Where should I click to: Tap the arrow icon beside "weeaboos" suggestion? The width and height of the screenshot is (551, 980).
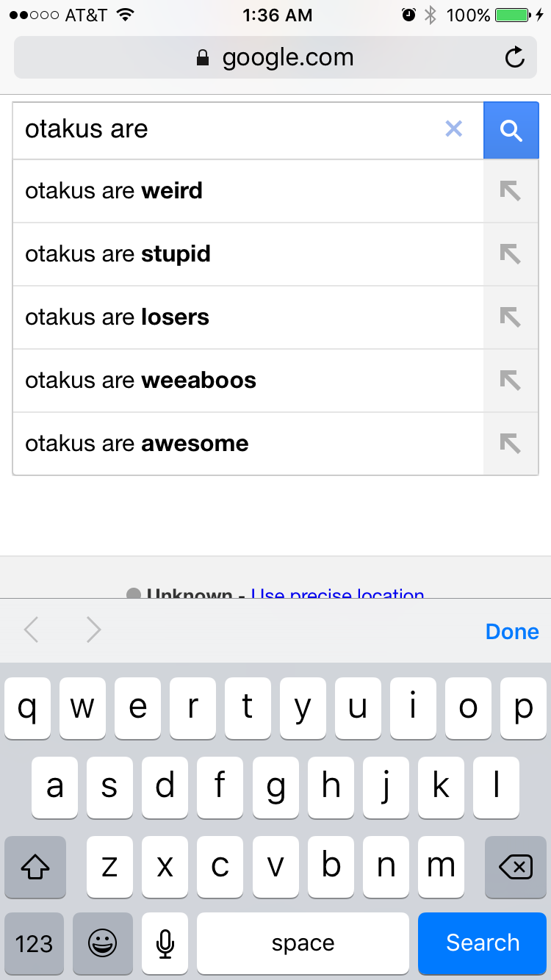[511, 381]
